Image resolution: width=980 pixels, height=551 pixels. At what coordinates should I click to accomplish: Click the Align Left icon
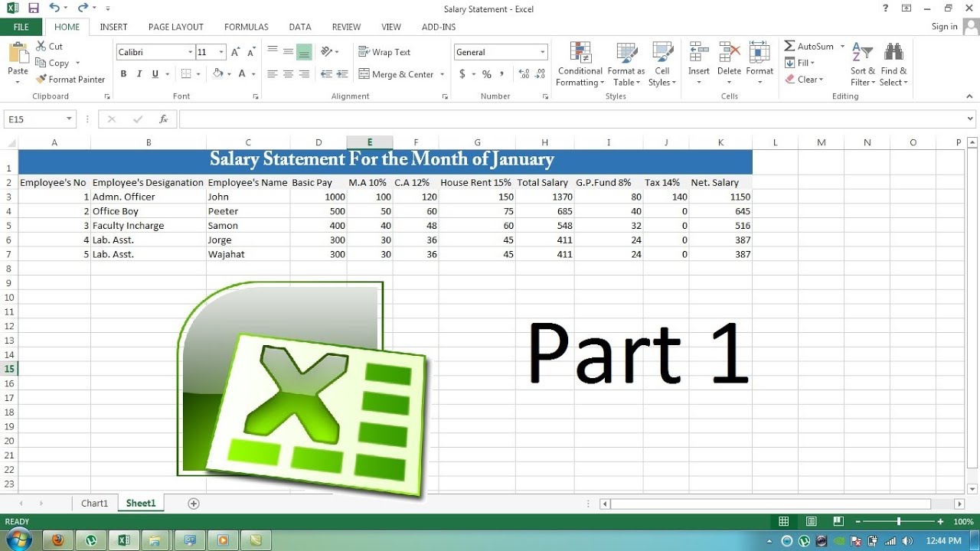click(273, 74)
